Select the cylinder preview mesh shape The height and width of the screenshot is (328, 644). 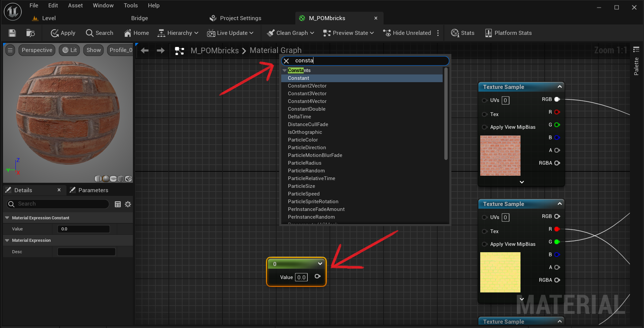pos(98,179)
